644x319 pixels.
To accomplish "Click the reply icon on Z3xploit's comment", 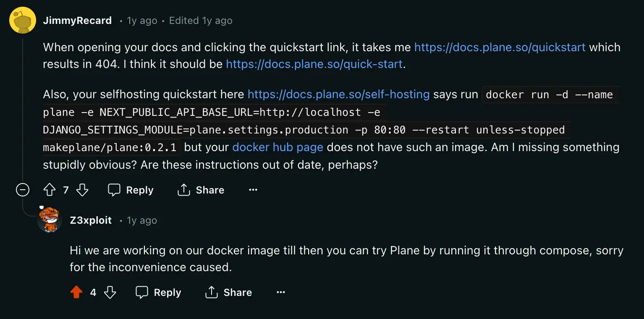I will [x=141, y=292].
